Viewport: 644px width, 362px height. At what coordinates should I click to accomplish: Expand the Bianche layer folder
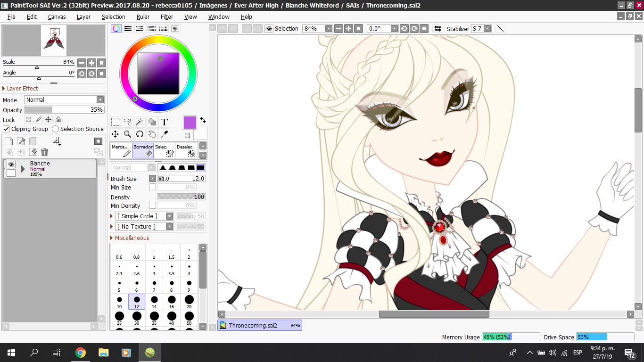tap(23, 169)
